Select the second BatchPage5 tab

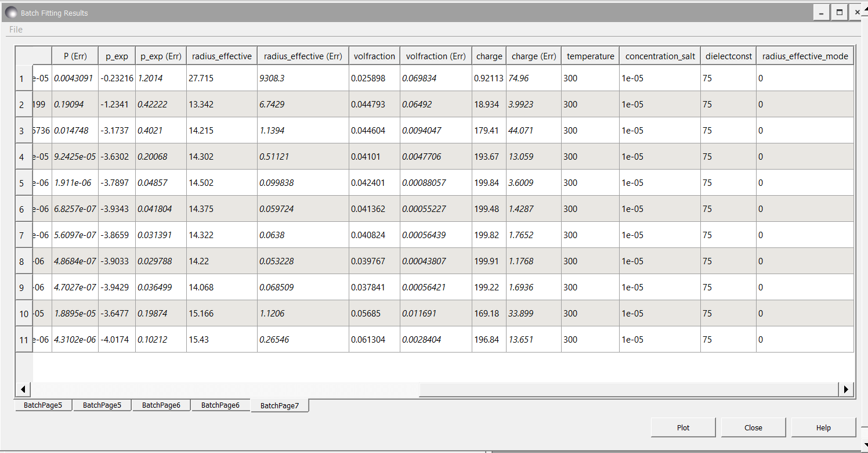[x=102, y=405]
